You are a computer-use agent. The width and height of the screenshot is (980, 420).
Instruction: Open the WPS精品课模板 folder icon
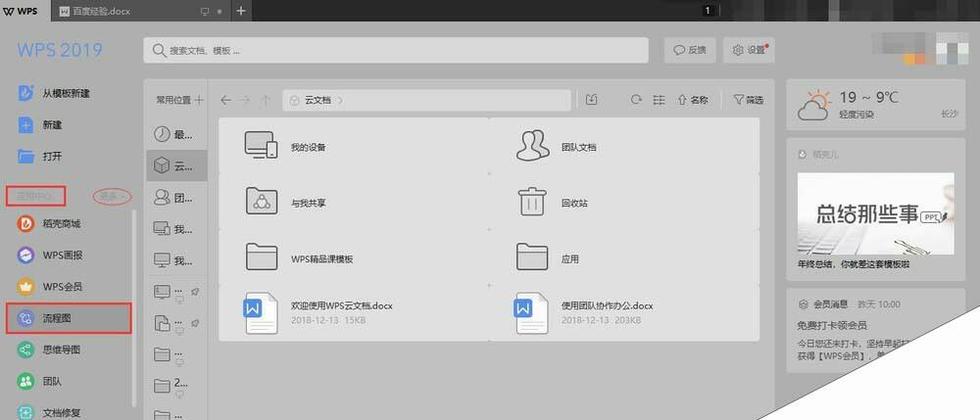262,257
